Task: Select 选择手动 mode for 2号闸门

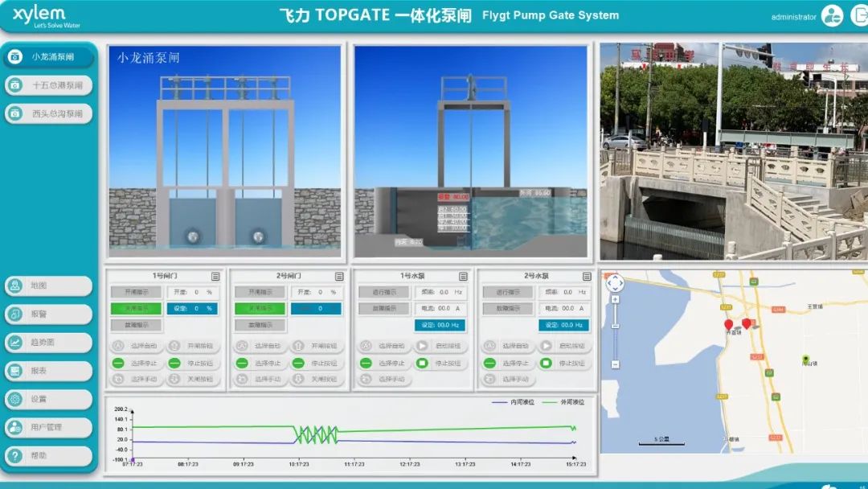Action: 260,380
